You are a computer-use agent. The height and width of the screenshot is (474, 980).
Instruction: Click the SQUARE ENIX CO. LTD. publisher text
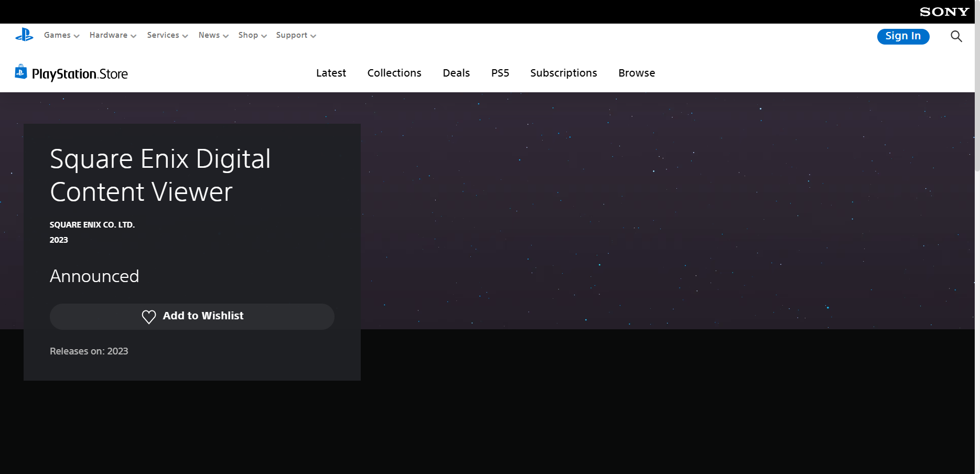[92, 224]
